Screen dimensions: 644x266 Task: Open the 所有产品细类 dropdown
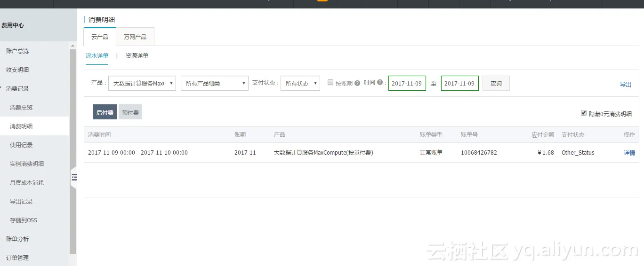[215, 83]
